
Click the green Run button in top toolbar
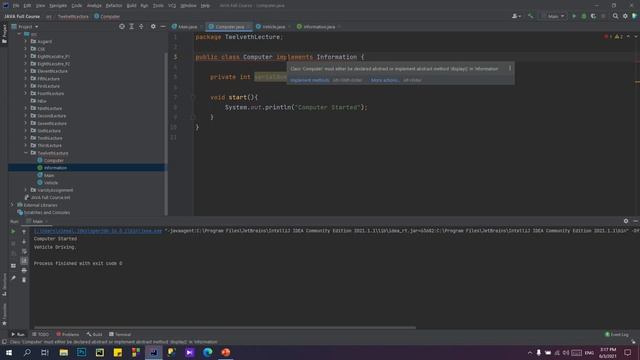[574, 16]
